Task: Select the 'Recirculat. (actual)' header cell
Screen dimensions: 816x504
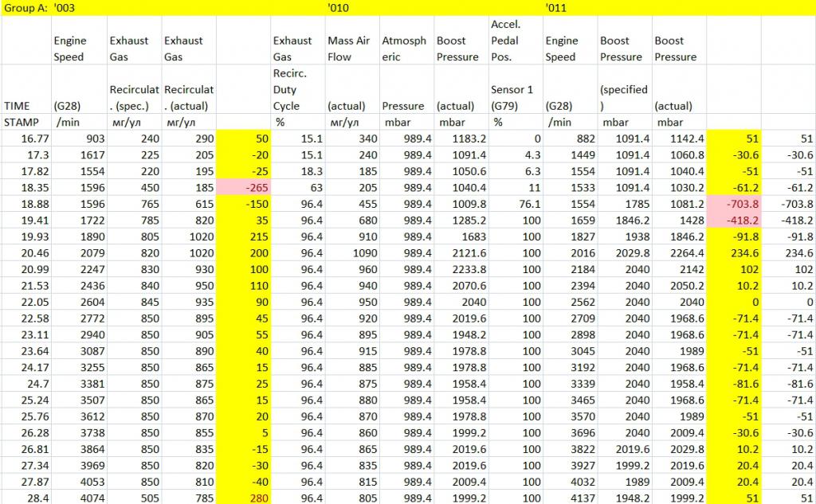Action: (x=189, y=89)
